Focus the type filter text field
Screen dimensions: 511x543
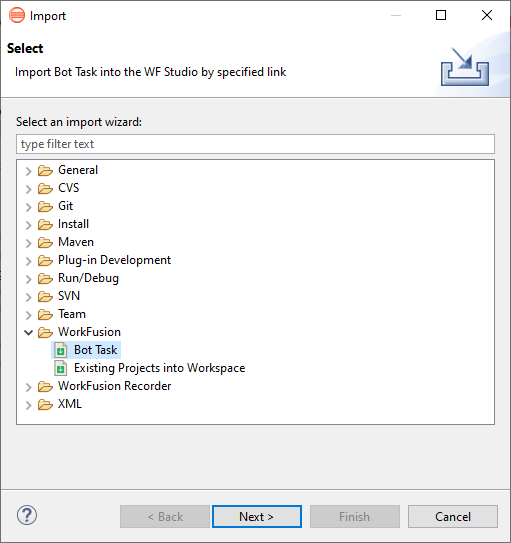pos(256,144)
